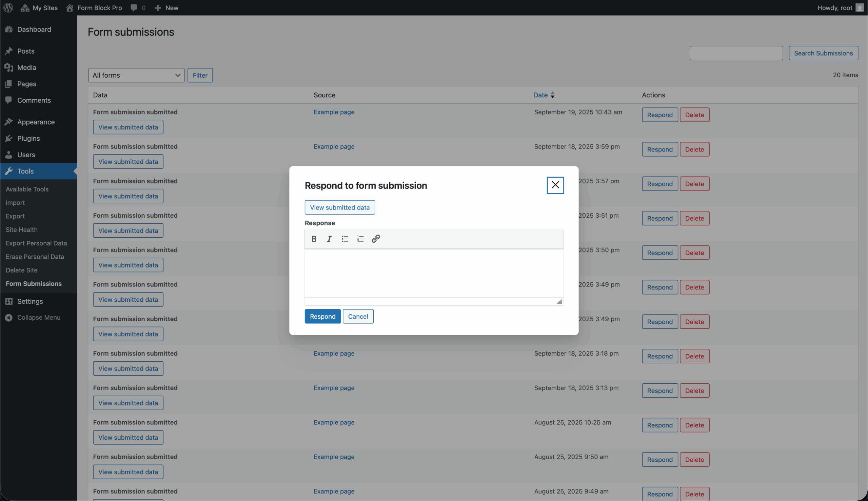Open comments via the admin bar bubble icon
This screenshot has width=868, height=501.
[134, 7]
